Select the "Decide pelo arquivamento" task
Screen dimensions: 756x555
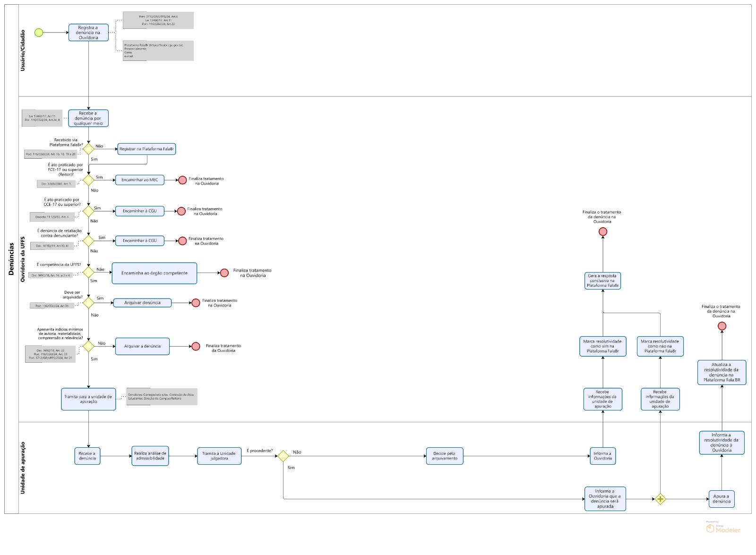pyautogui.click(x=444, y=456)
